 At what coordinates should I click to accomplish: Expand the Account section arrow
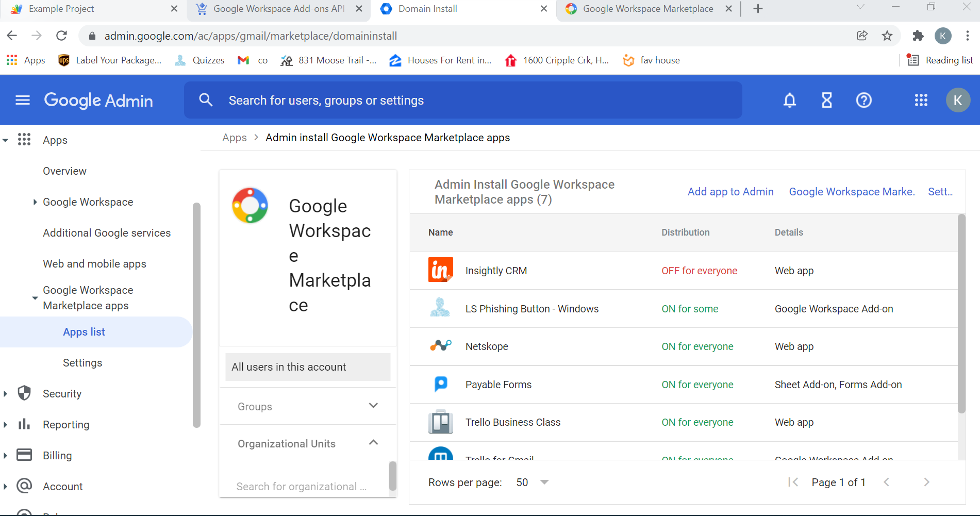pos(5,487)
